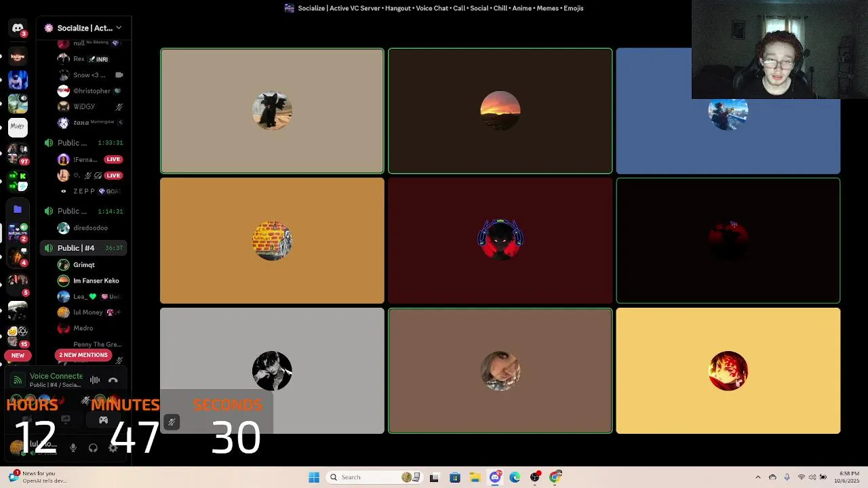Focus the sunset avatar video tile
This screenshot has height=488, width=868.
point(500,111)
